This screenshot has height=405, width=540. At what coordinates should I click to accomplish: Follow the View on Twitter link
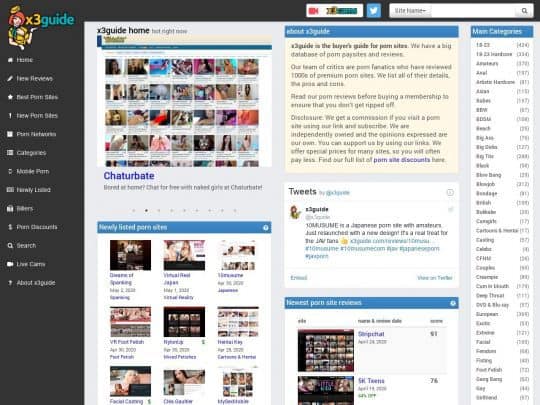435,278
